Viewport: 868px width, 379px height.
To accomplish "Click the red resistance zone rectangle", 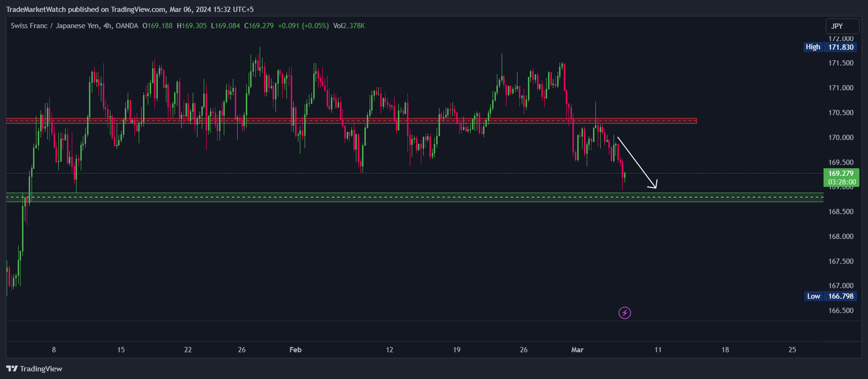I will pyautogui.click(x=352, y=121).
